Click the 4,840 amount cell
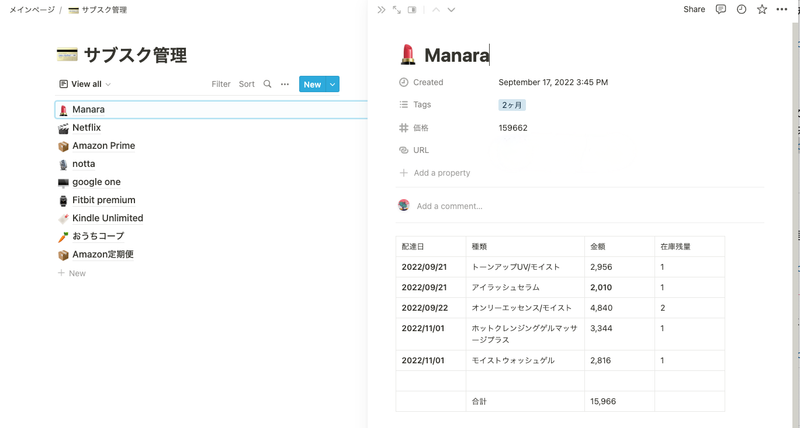The image size is (800, 428). pos(619,308)
